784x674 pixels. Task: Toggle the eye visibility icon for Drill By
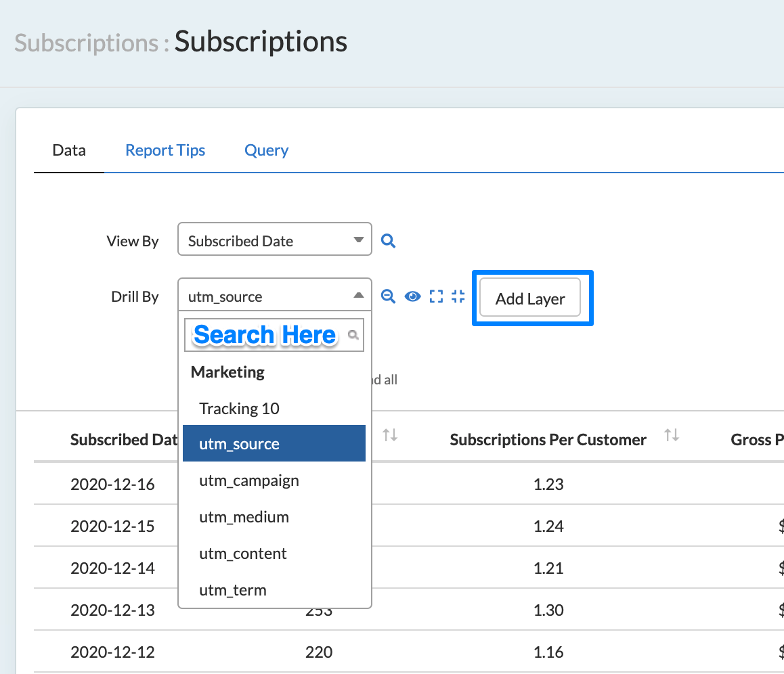pos(413,296)
